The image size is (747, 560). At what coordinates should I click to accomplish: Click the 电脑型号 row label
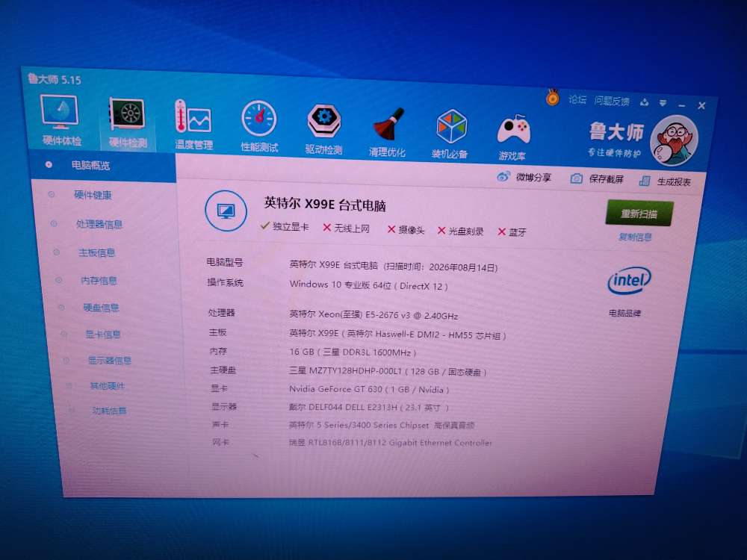click(224, 262)
